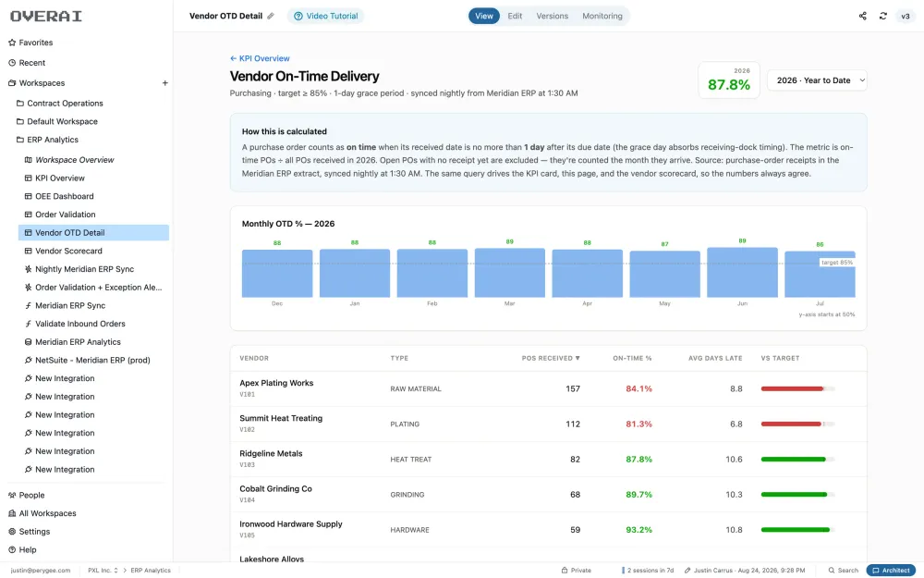Click the Jun bar in Monthly OTD chart

pyautogui.click(x=742, y=272)
